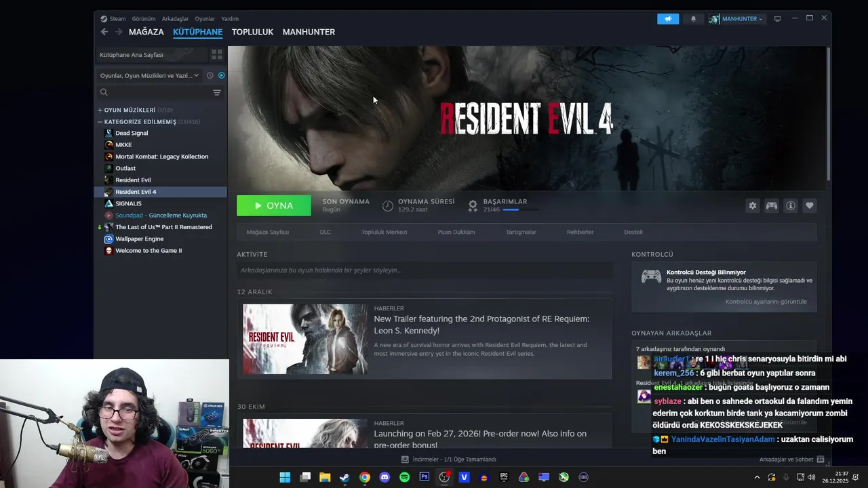Open the Oyunlar menu
Image resolution: width=868 pixels, height=488 pixels.
[205, 19]
